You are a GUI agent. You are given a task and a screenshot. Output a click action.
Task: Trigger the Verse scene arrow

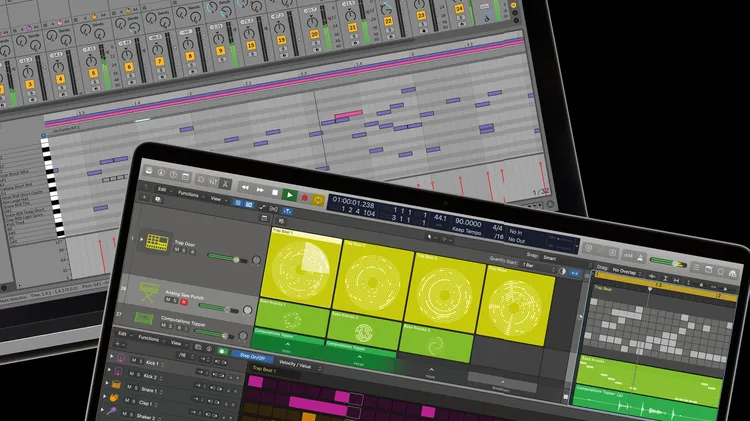click(359, 358)
